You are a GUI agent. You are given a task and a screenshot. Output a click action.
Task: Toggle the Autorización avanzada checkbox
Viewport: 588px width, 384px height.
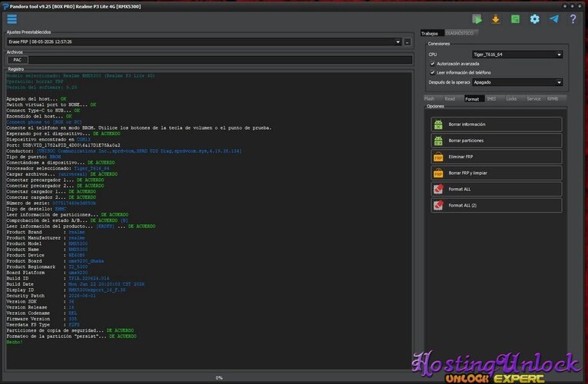tap(433, 64)
